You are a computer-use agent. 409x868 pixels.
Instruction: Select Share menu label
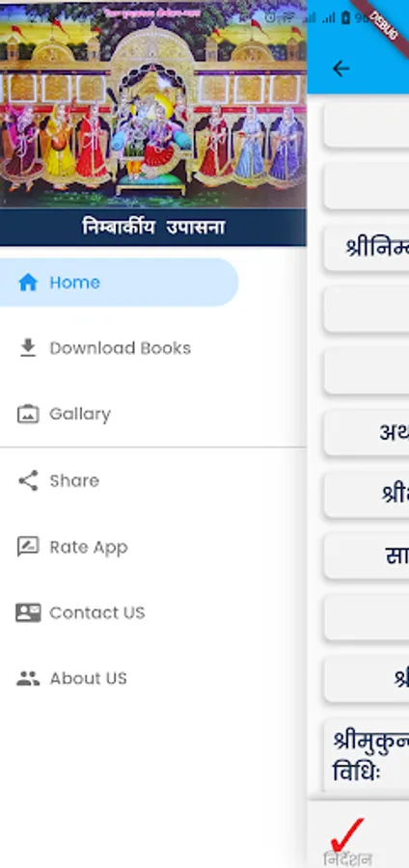pos(74,480)
